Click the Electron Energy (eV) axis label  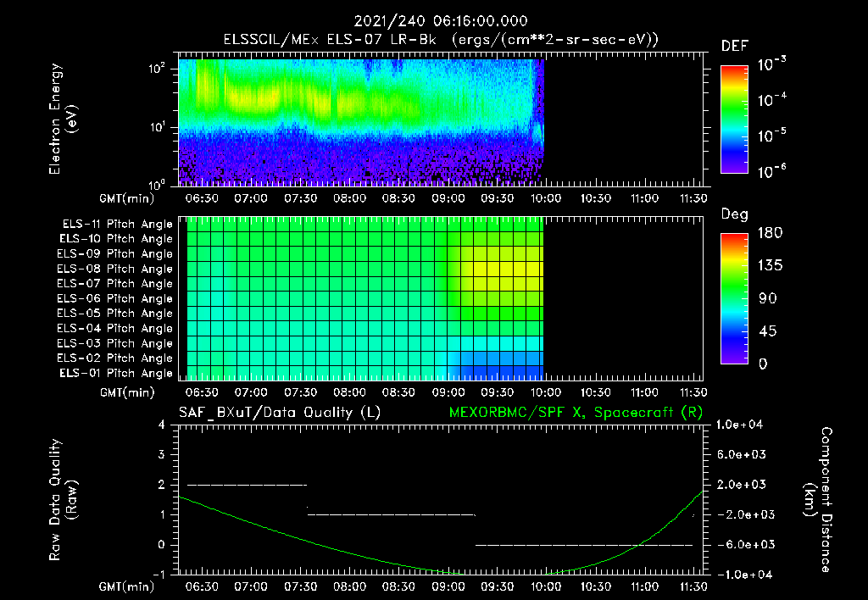point(63,119)
